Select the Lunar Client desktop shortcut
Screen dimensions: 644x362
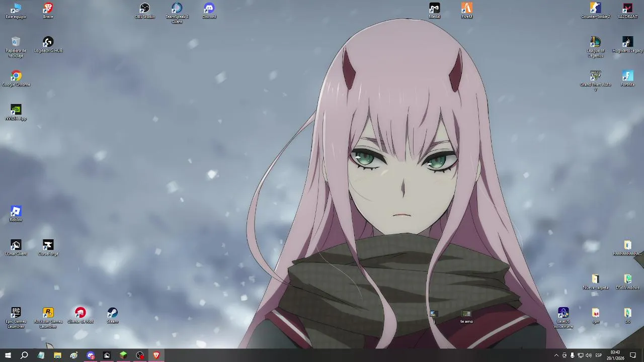click(16, 248)
